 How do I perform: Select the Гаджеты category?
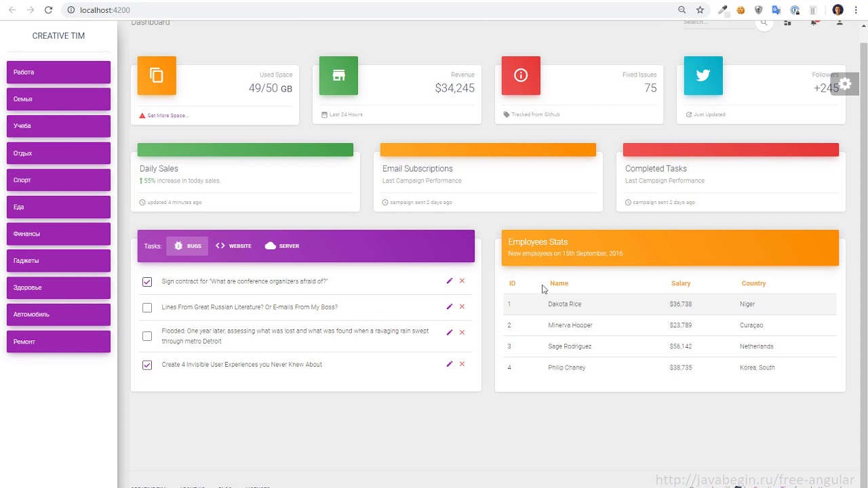click(x=58, y=261)
